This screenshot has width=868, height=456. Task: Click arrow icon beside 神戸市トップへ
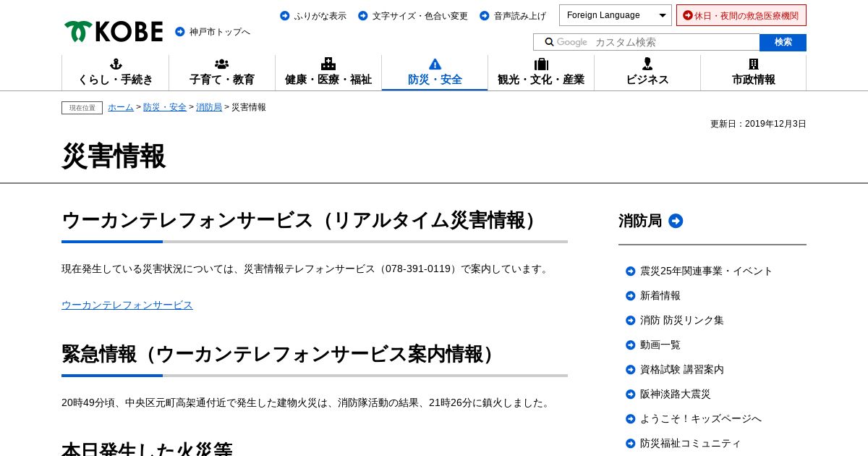(180, 32)
